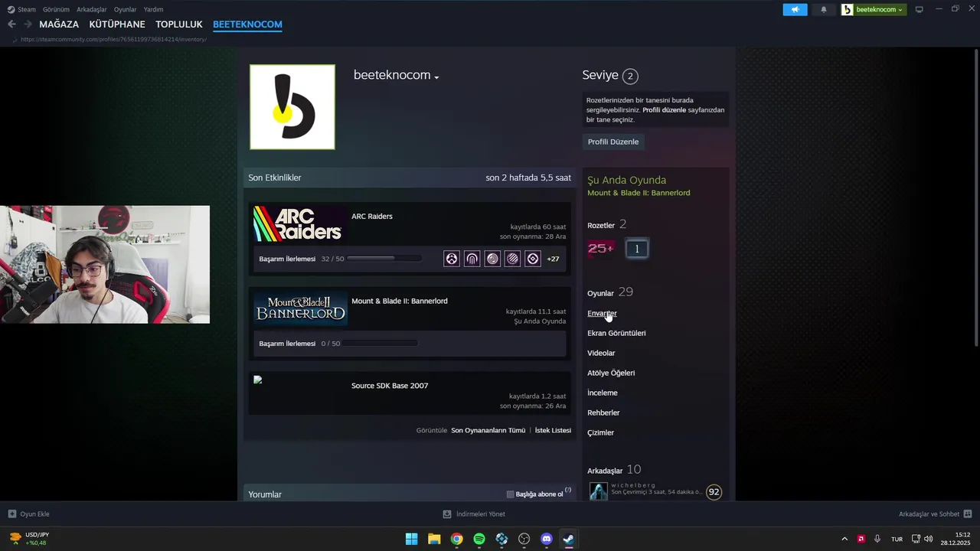Click the Bannerlord achievement progress bar
Image resolution: width=980 pixels, height=551 pixels.
click(x=381, y=344)
